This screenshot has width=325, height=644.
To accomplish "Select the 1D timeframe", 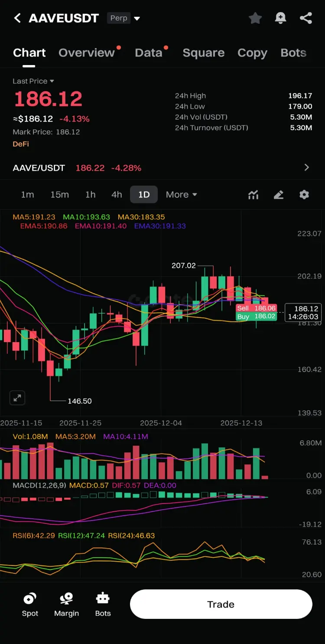I will pyautogui.click(x=144, y=195).
